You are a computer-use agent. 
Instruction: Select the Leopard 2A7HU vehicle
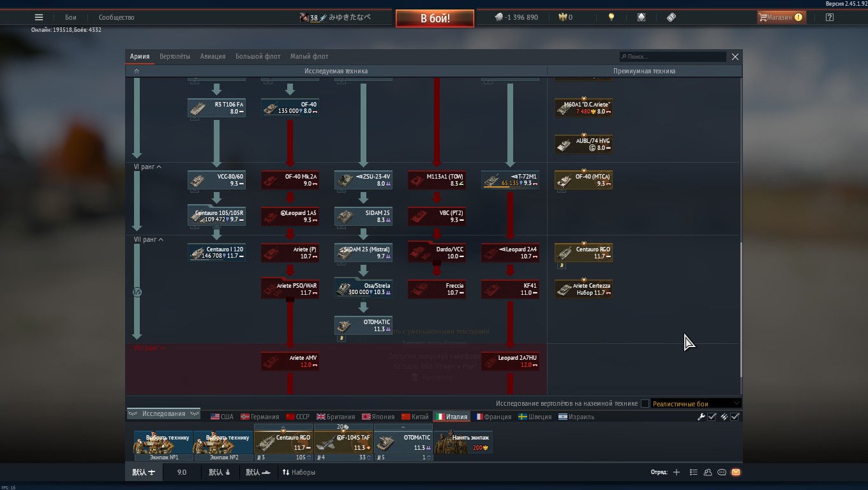tap(510, 361)
